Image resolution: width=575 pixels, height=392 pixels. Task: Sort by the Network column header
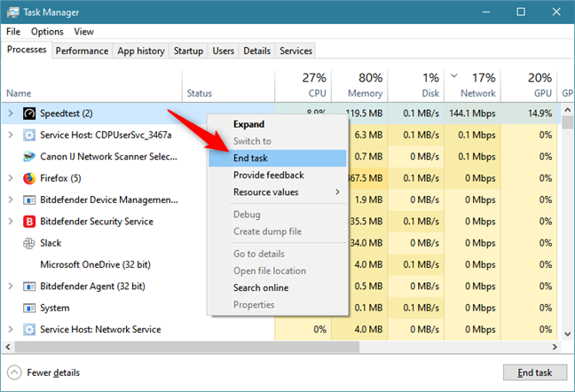click(x=472, y=86)
